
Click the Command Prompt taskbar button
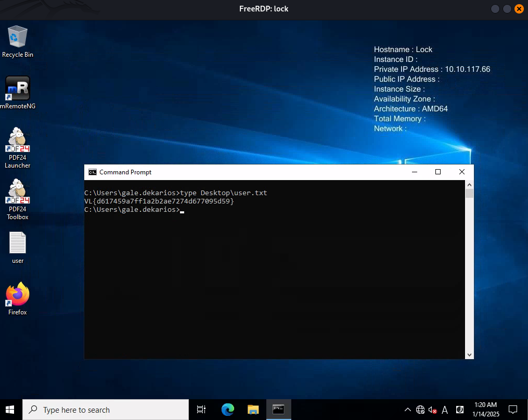click(278, 410)
